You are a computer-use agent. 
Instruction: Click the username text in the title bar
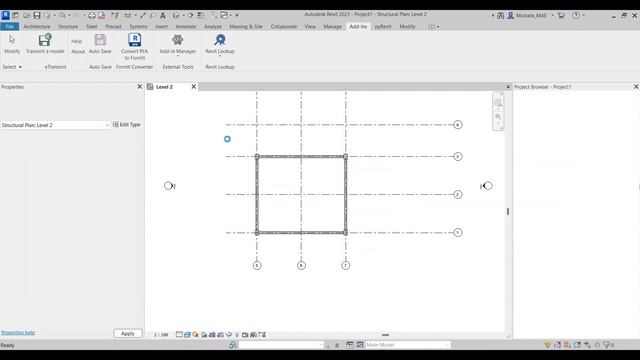pyautogui.click(x=531, y=16)
